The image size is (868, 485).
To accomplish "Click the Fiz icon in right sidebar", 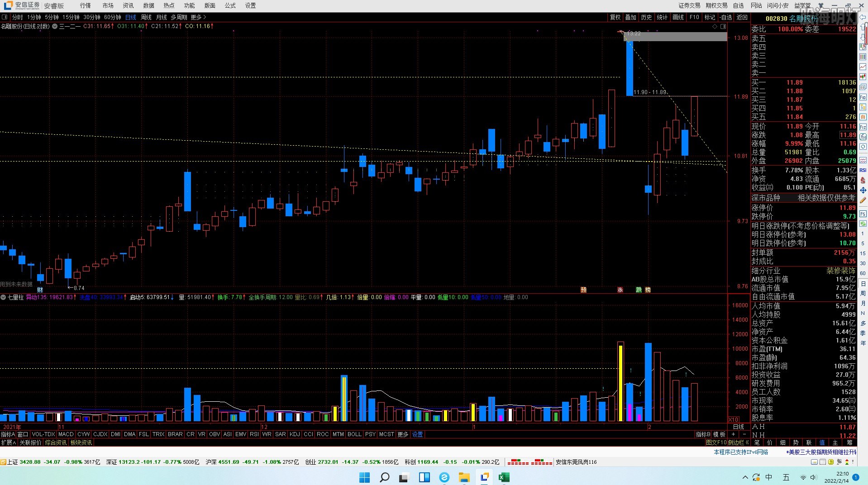I will 863,127.
